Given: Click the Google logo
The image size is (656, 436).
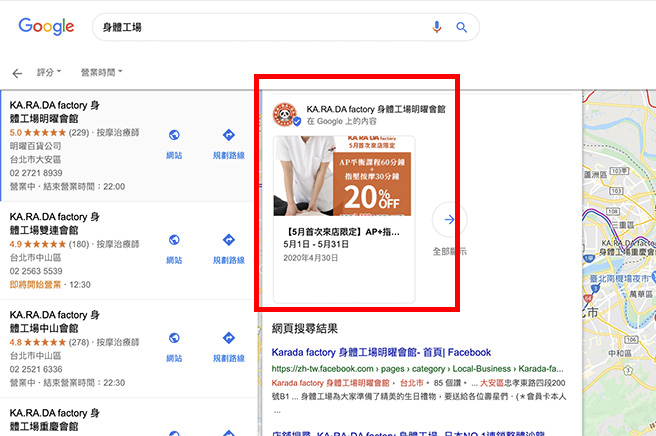Looking at the screenshot, I should [46, 27].
